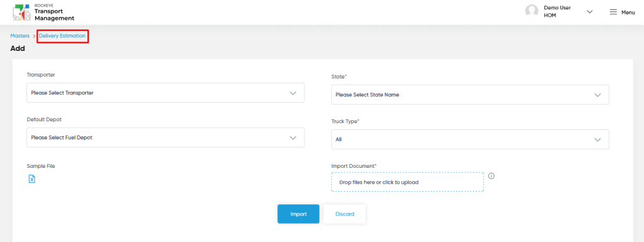This screenshot has width=644, height=242.
Task: Click the Discard button
Action: [345, 214]
